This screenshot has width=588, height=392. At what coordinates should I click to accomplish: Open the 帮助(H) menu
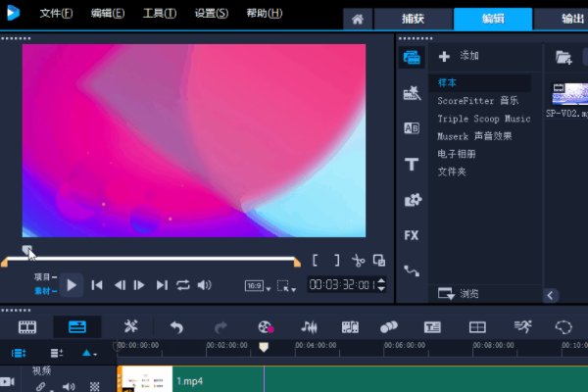pos(264,14)
